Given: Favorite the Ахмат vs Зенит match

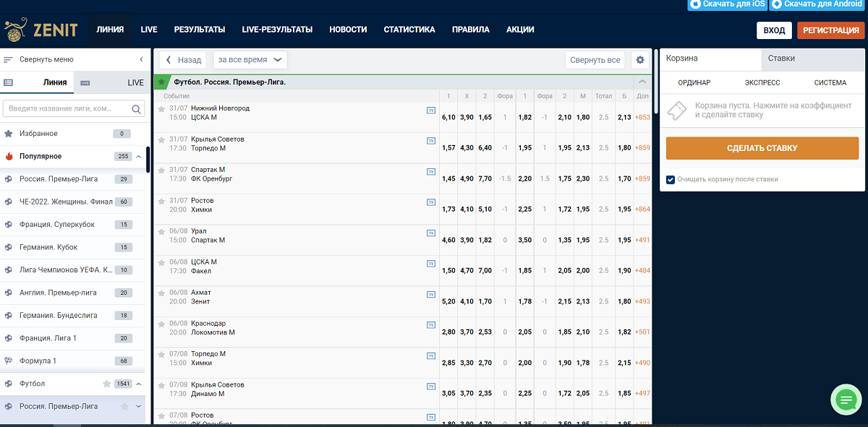Looking at the screenshot, I should (162, 293).
